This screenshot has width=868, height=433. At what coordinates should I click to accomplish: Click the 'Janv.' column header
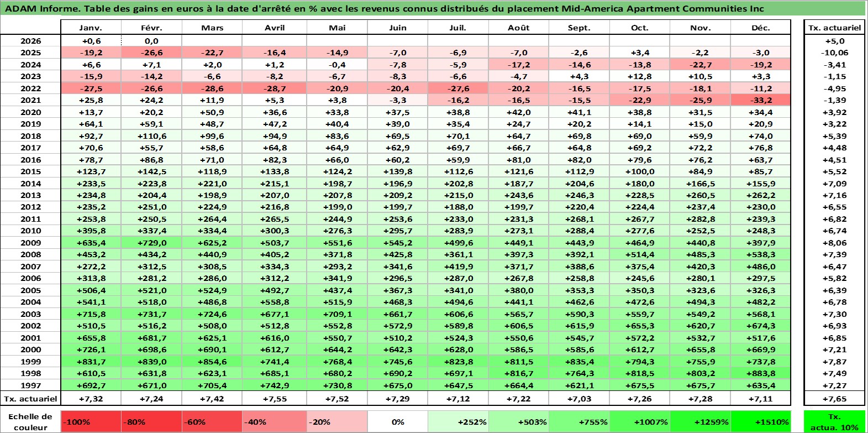pos(91,28)
